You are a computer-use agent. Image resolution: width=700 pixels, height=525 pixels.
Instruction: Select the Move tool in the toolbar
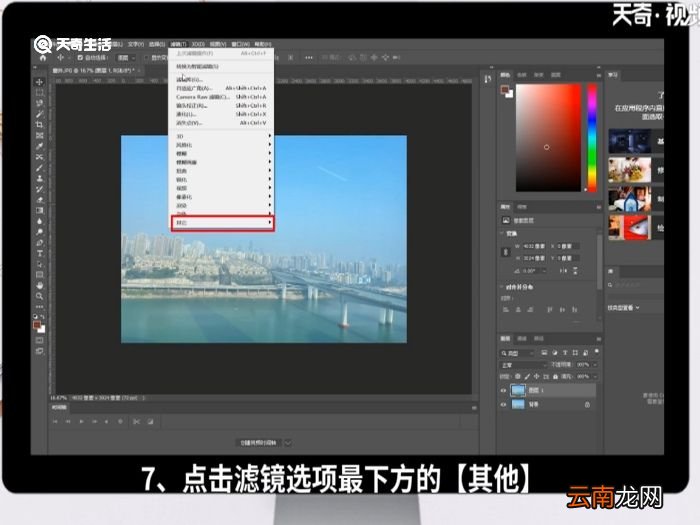point(39,82)
